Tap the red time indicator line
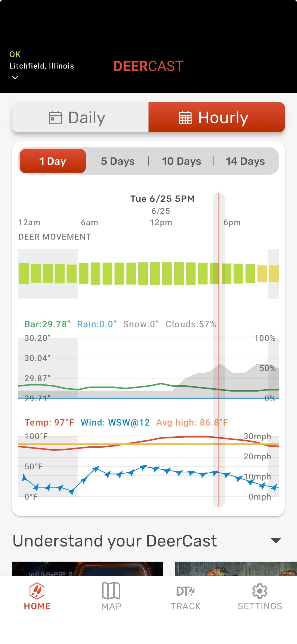 click(219, 353)
